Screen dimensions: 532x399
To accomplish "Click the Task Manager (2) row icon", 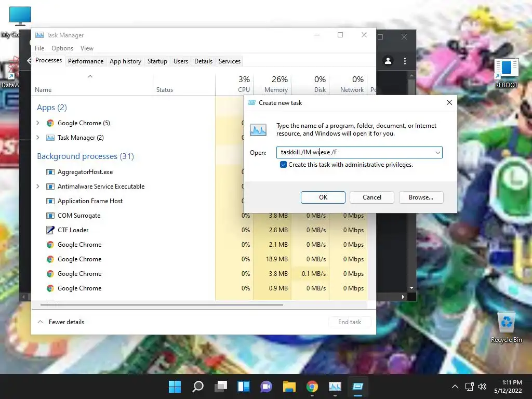I will pos(50,138).
